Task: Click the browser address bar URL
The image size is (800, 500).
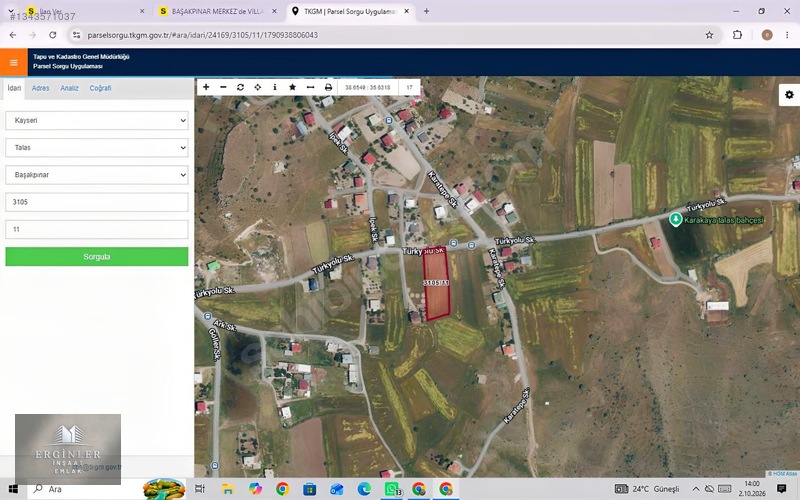Action: tap(203, 35)
